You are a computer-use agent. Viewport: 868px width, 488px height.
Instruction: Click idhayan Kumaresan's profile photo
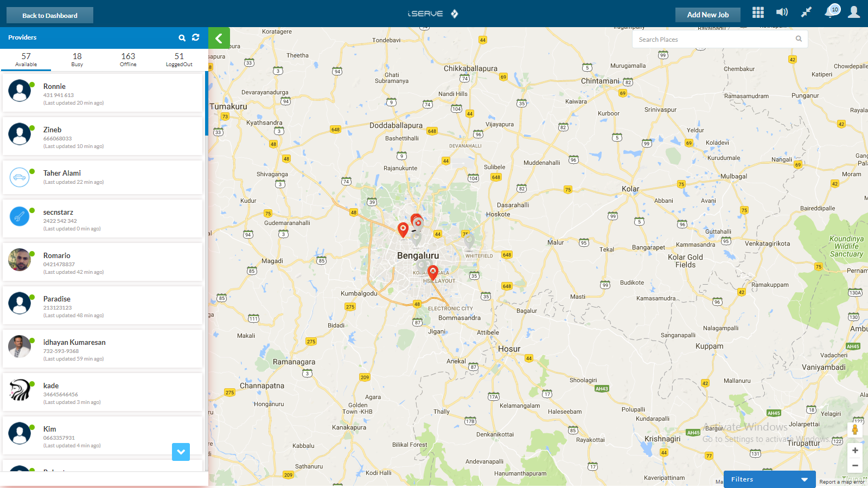click(x=20, y=346)
